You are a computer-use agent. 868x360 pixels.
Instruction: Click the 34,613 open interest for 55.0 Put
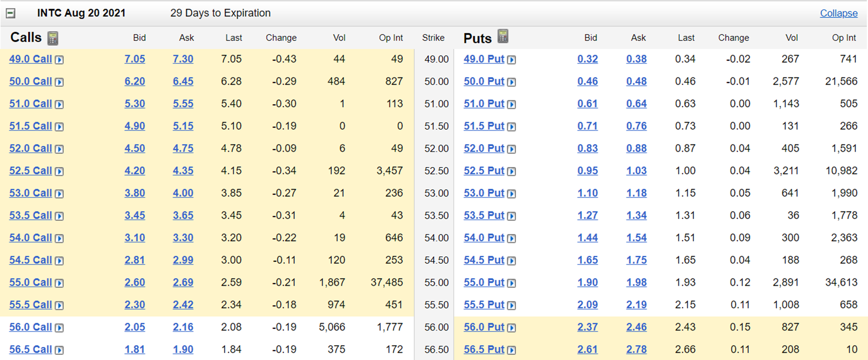[x=841, y=282]
